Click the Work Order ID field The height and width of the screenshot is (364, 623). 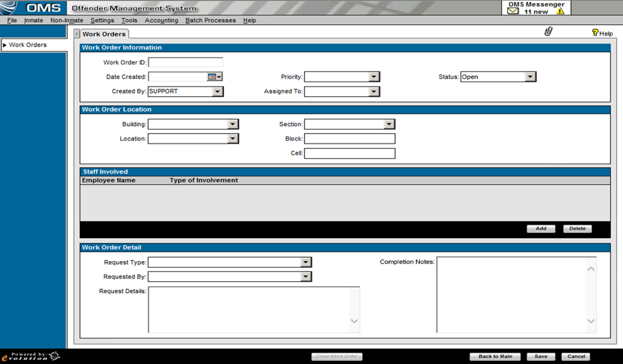(x=186, y=62)
